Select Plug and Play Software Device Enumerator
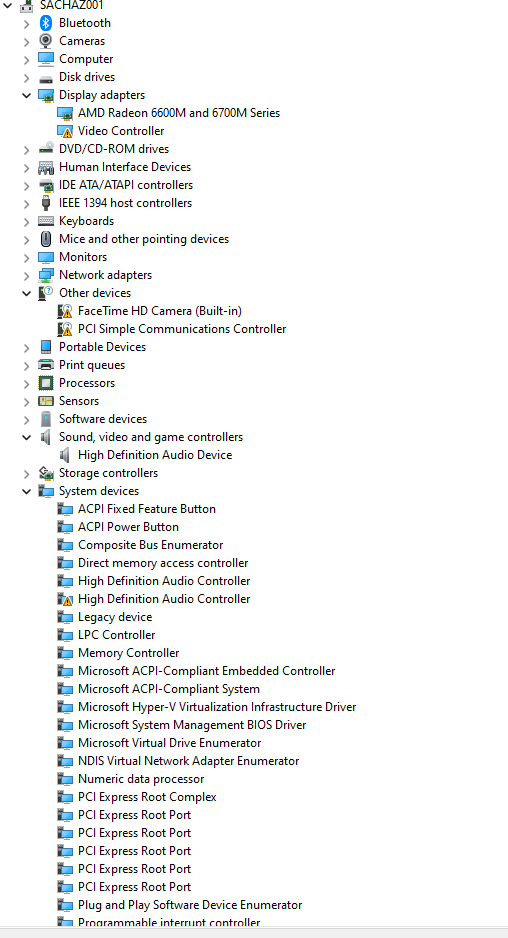The height and width of the screenshot is (938, 508). [190, 904]
